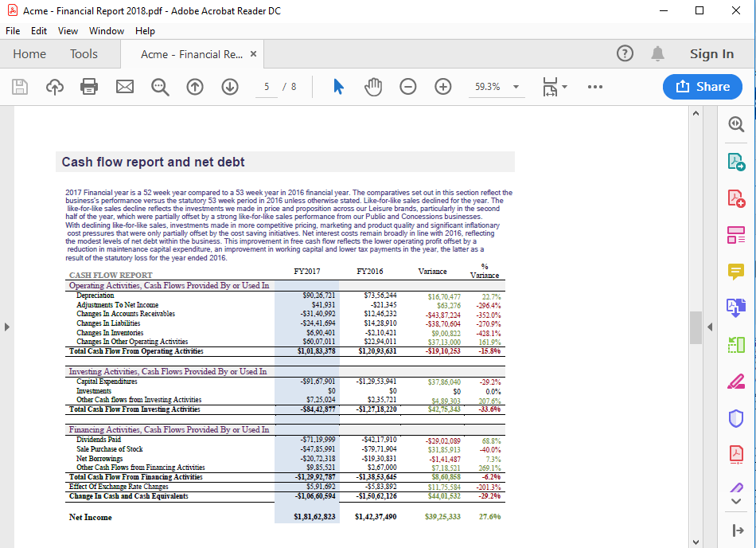The width and height of the screenshot is (756, 548).
Task: Collapse the right pane with bottom arrow icon
Action: pos(737,530)
